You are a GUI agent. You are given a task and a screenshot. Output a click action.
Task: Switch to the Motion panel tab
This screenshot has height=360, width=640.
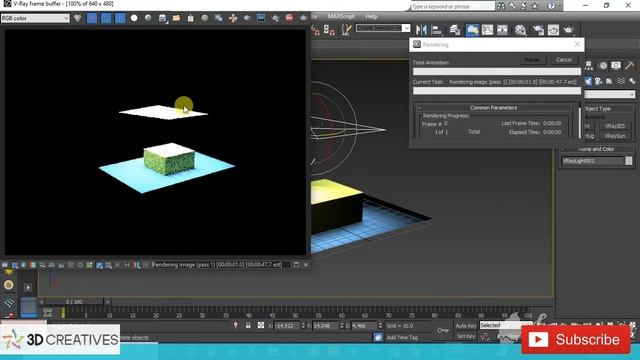click(603, 65)
